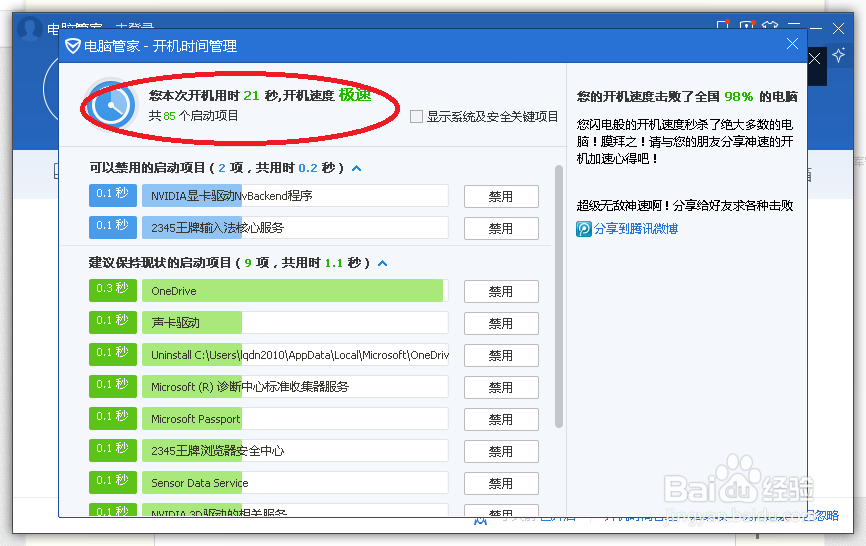The image size is (866, 546).
Task: Toggle show system and security key items
Action: [x=416, y=116]
